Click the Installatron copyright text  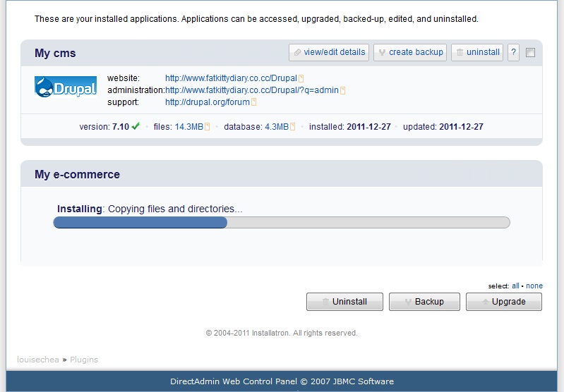pos(282,333)
